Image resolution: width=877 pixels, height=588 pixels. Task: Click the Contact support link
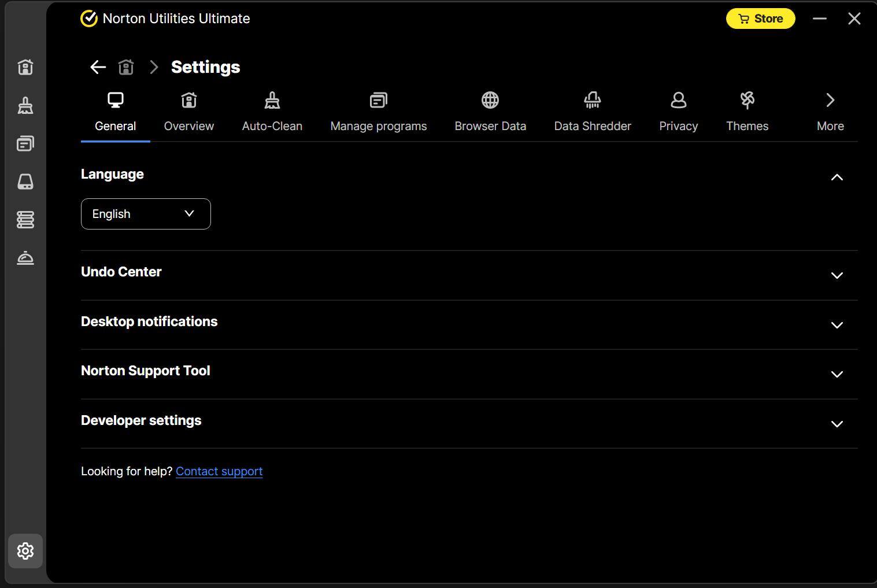pyautogui.click(x=219, y=471)
